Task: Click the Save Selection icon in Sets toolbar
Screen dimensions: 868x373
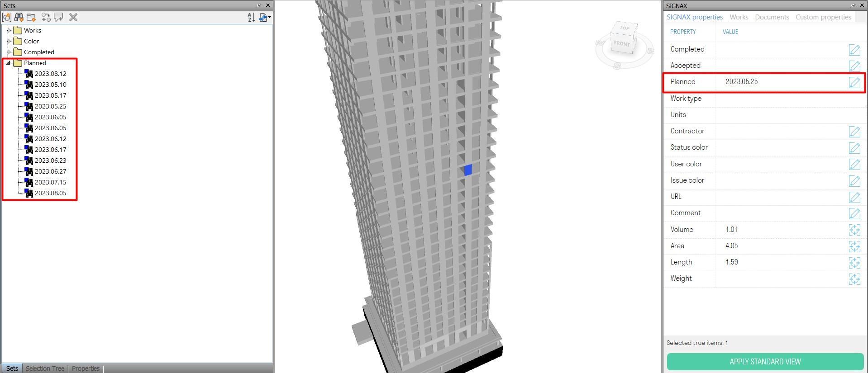Action: pyautogui.click(x=7, y=17)
